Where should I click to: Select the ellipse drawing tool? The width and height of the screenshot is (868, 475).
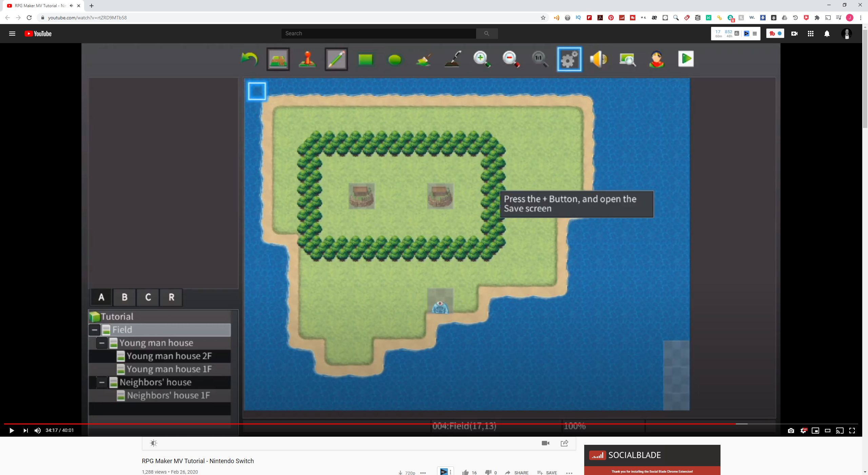[x=395, y=60]
